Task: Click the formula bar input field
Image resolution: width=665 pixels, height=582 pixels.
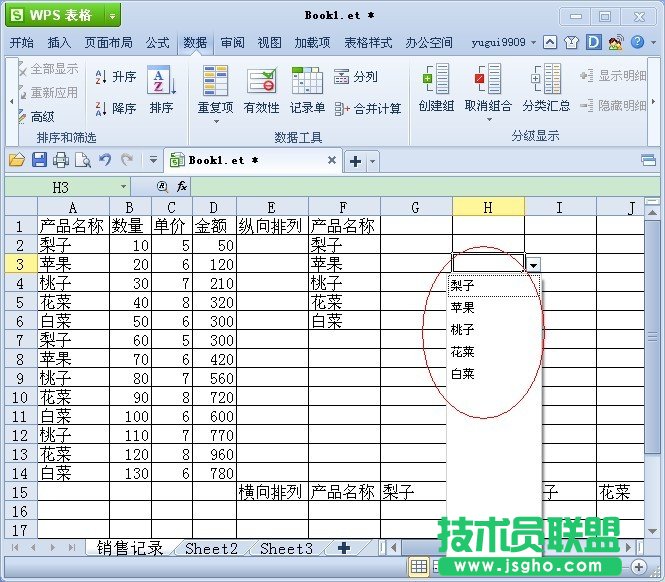Action: 425,187
